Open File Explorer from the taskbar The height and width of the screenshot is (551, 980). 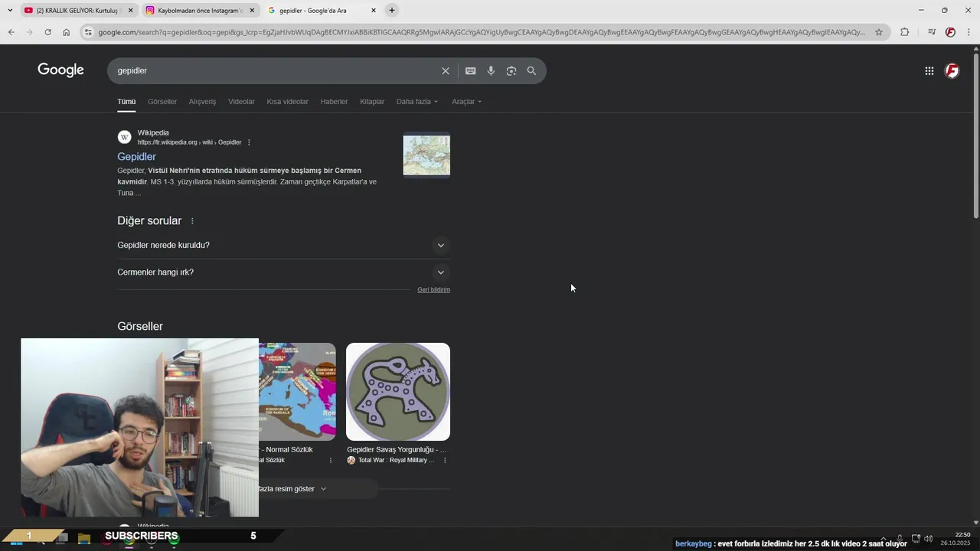click(x=84, y=539)
